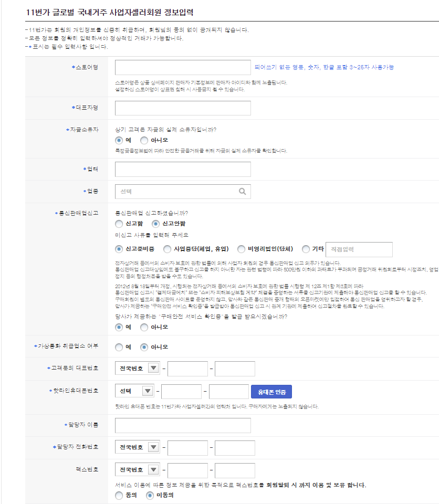Click the 직접입력 text field for 기타
439x504 pixels.
[x=359, y=249]
